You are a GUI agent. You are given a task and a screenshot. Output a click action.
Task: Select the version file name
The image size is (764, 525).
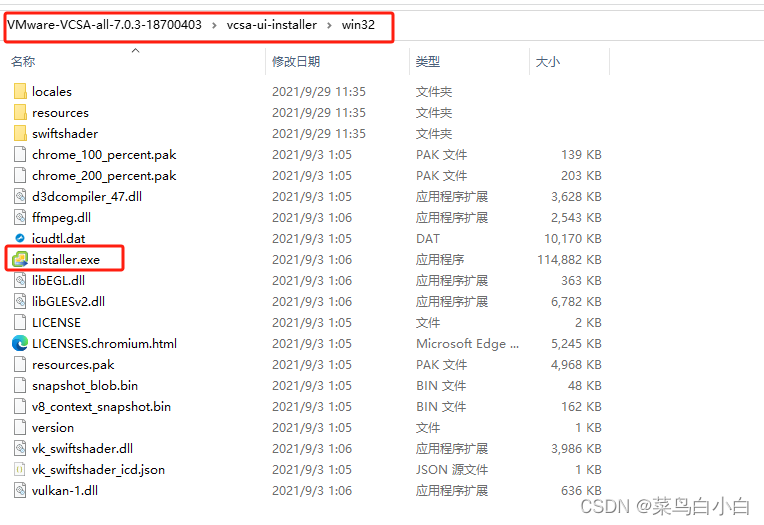point(53,428)
